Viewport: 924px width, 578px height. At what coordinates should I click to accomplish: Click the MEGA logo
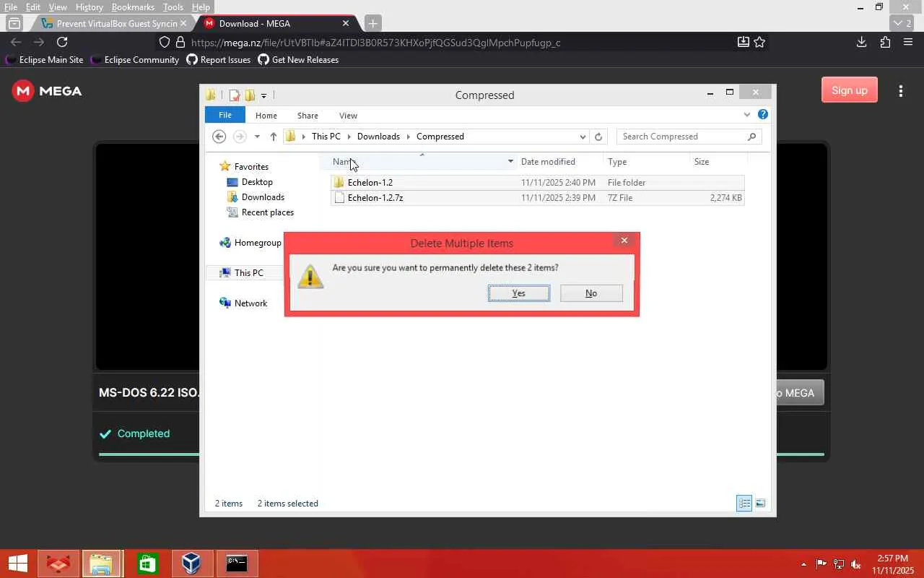(47, 91)
